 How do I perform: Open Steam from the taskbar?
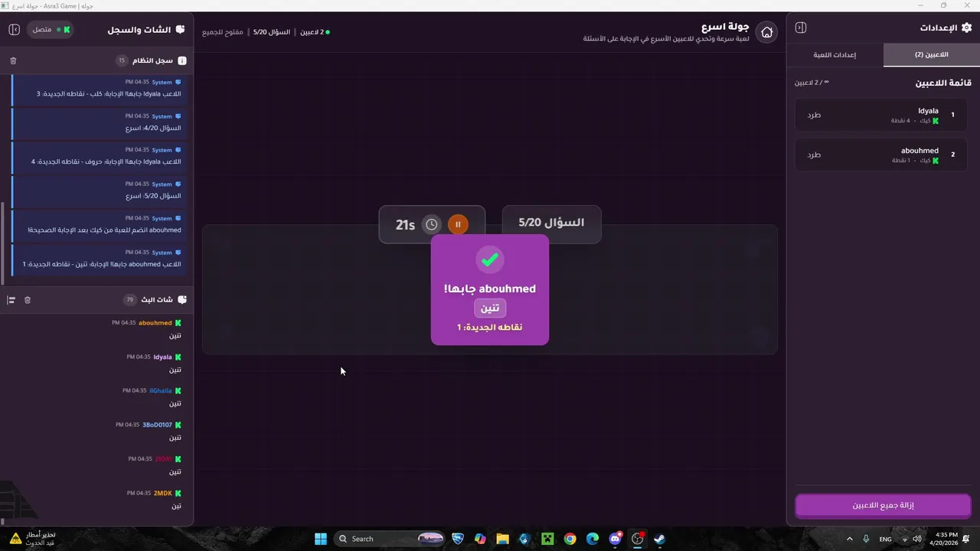click(x=659, y=539)
